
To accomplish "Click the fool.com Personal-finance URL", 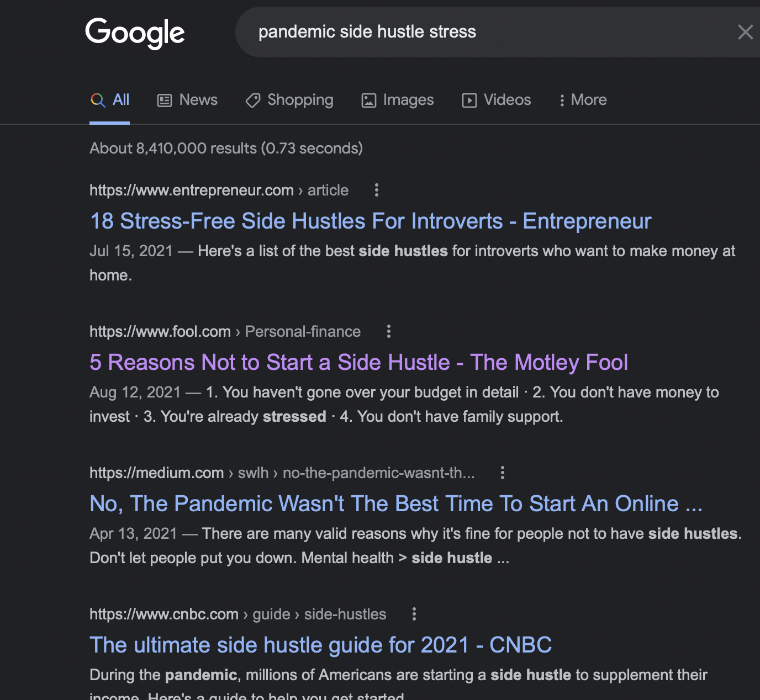I will [x=225, y=332].
